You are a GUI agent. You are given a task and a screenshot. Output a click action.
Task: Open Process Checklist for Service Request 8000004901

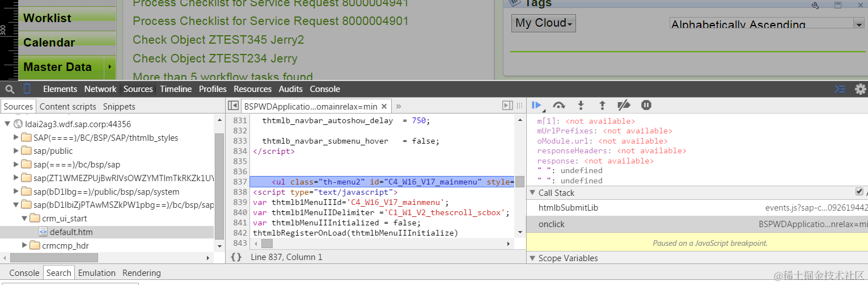pos(270,21)
